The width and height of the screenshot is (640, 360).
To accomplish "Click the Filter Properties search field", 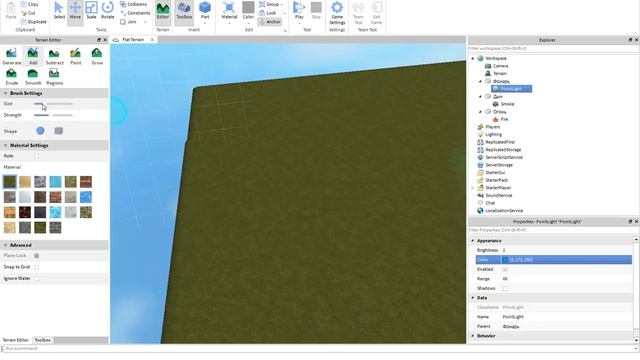I will 553,230.
